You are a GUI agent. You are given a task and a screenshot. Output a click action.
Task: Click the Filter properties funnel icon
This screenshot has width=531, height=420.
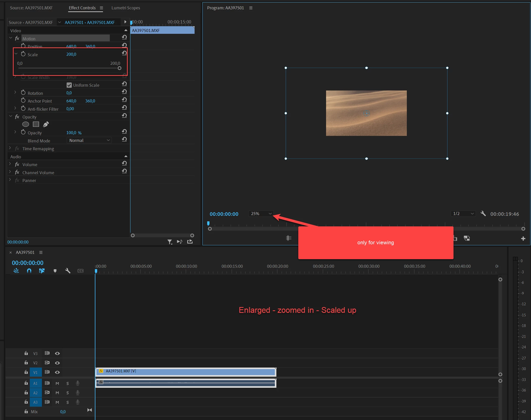pos(170,242)
